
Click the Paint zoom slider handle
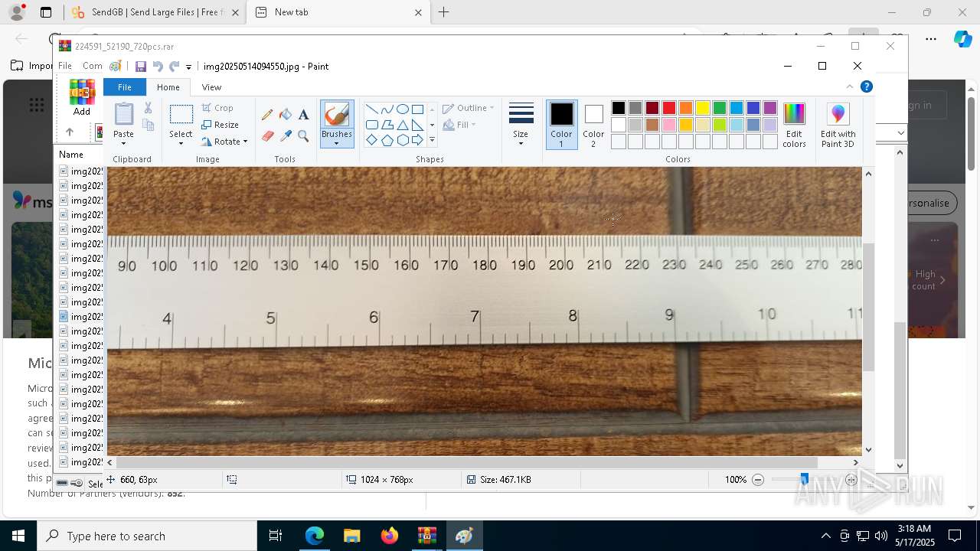[x=804, y=479]
